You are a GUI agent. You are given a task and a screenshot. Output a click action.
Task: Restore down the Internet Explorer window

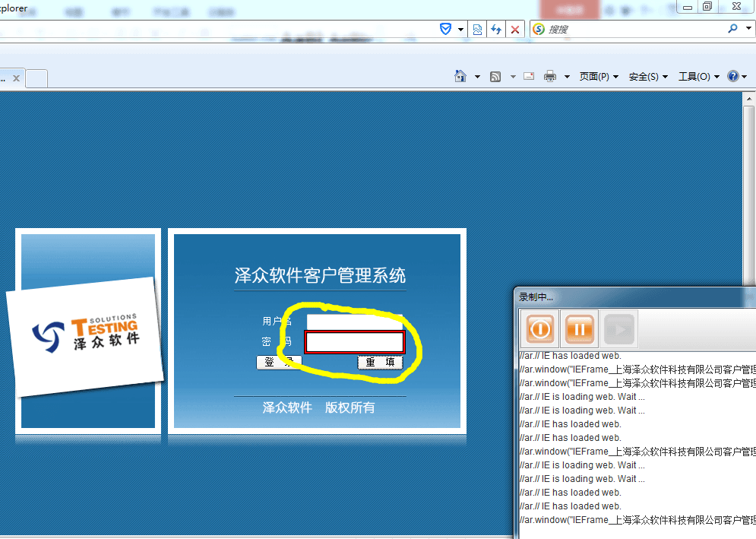707,6
